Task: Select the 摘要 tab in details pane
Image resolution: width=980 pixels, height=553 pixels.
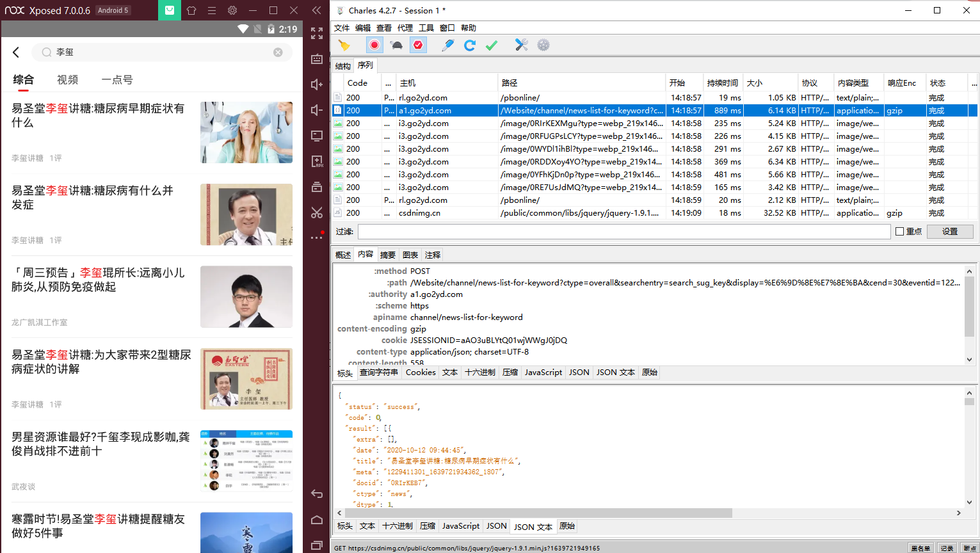Action: 388,255
